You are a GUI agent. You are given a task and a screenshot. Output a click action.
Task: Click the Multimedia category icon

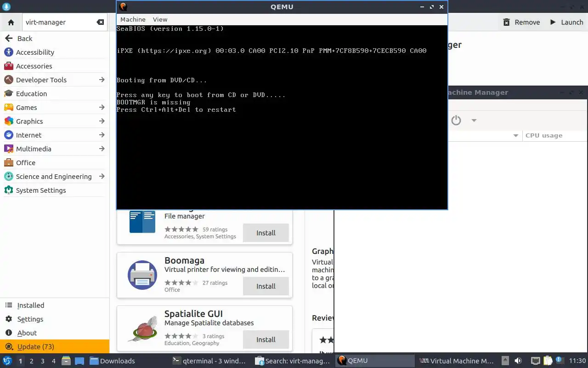9,149
